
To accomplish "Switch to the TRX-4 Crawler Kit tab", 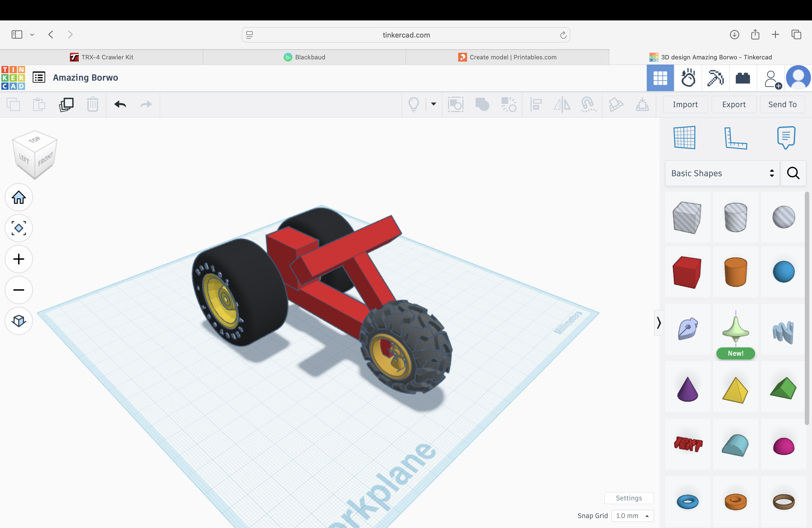I will pyautogui.click(x=101, y=57).
